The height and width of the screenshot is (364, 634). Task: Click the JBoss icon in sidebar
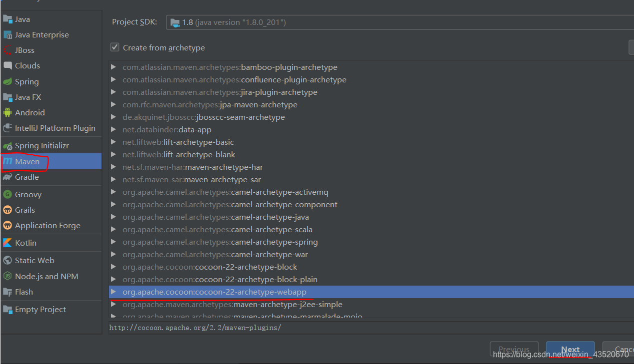7,50
